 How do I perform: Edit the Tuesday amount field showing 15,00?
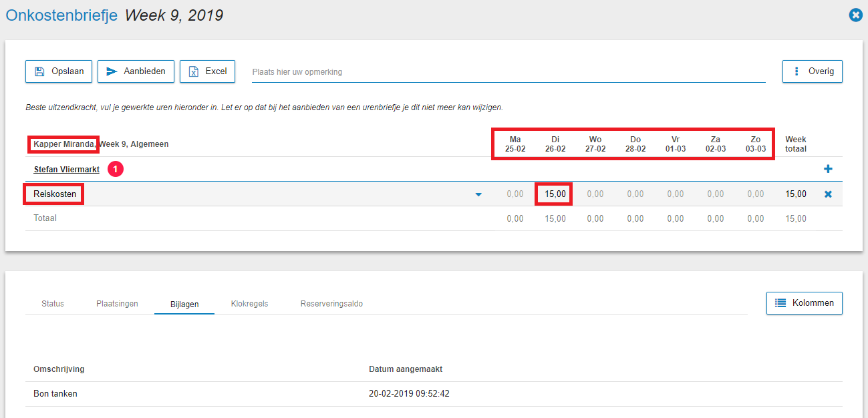(555, 194)
